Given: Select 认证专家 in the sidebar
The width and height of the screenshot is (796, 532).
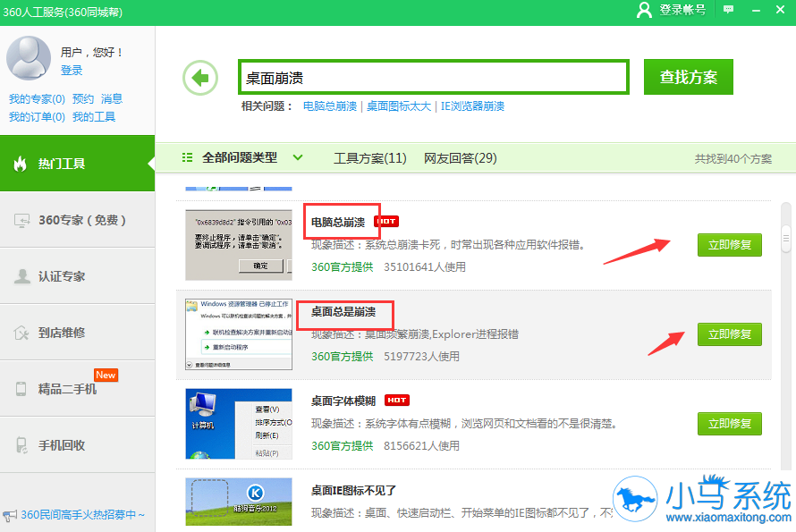Looking at the screenshot, I should 77,276.
